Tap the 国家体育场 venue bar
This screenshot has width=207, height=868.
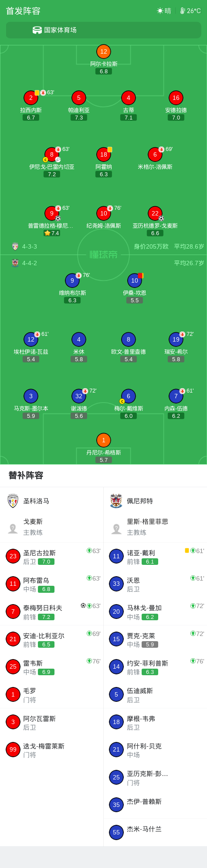coord(104,30)
